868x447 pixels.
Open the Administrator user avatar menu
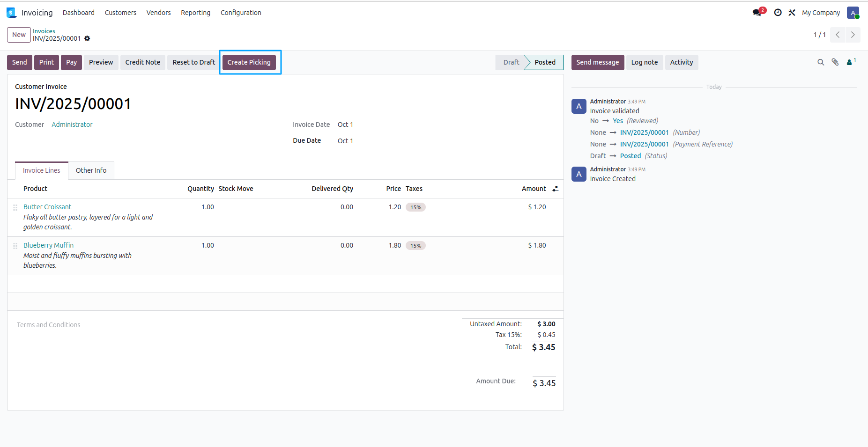(x=853, y=13)
